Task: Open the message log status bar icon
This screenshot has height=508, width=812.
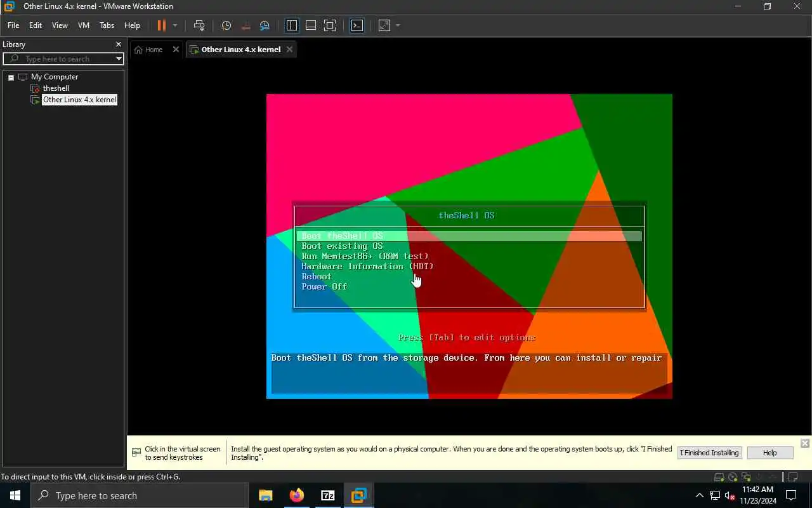Action: pyautogui.click(x=792, y=478)
